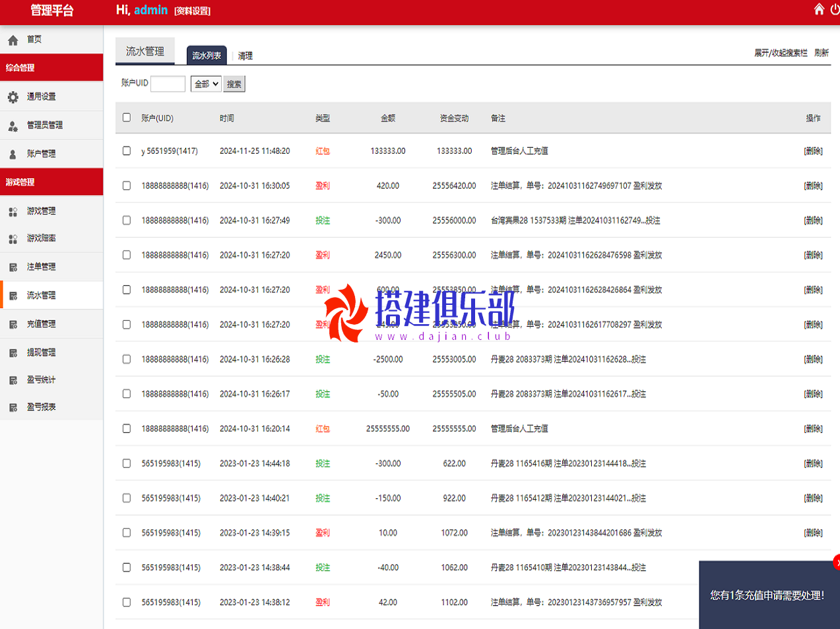The height and width of the screenshot is (629, 840).
Task: Check the row timed 2024-10-31 16:30:05
Action: point(127,185)
